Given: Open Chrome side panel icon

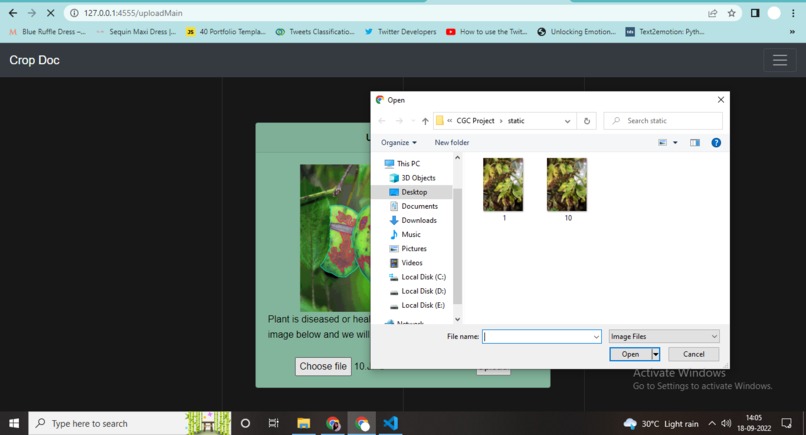Looking at the screenshot, I should pos(755,13).
